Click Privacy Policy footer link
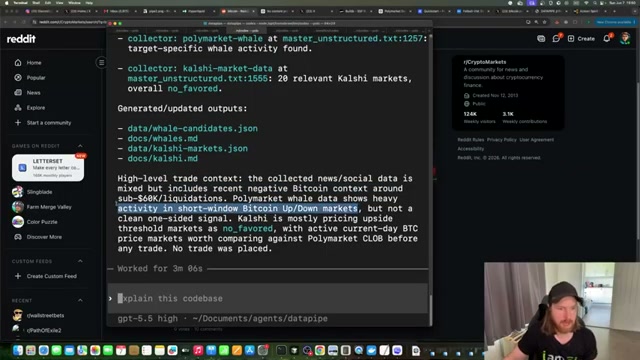 pyautogui.click(x=501, y=140)
